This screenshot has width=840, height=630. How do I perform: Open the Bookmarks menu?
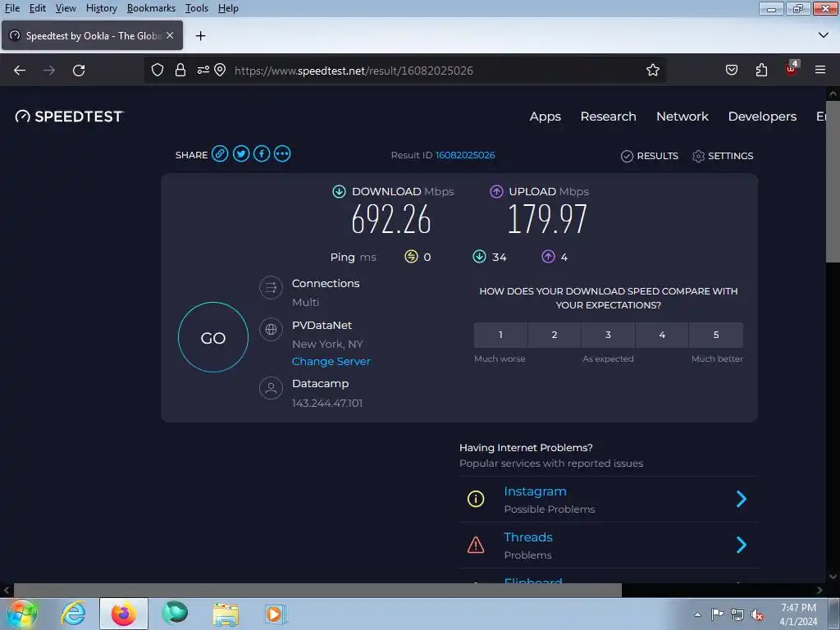(151, 8)
